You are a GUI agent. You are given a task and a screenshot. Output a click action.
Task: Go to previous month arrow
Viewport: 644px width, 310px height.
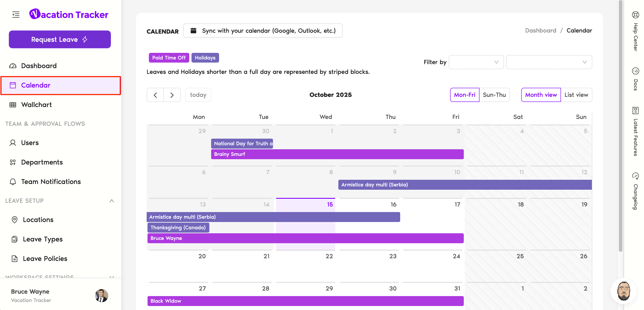point(155,95)
